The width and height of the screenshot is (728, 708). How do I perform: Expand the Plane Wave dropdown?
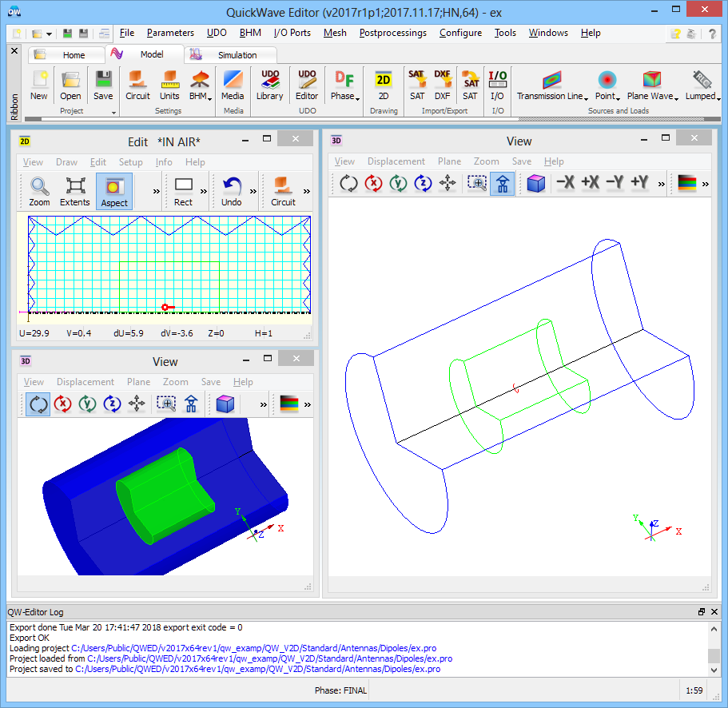click(652, 96)
